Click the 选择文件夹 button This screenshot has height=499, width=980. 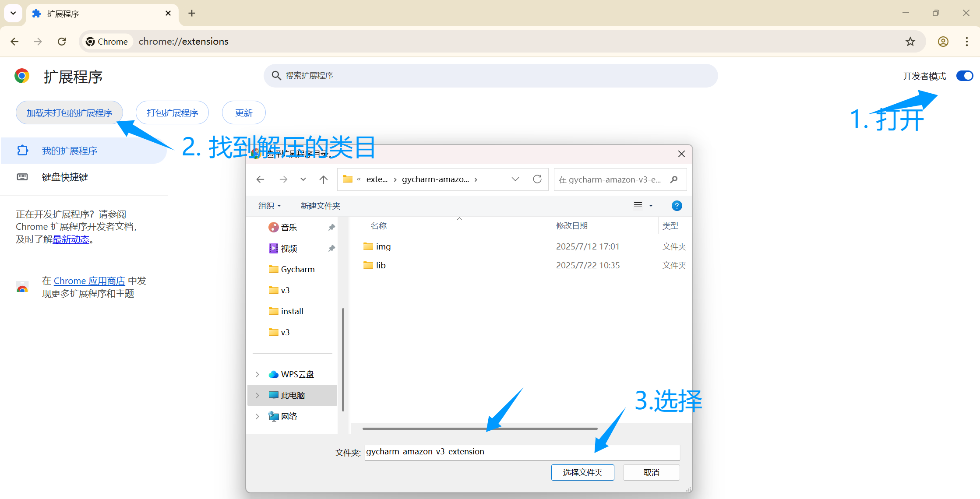point(582,473)
